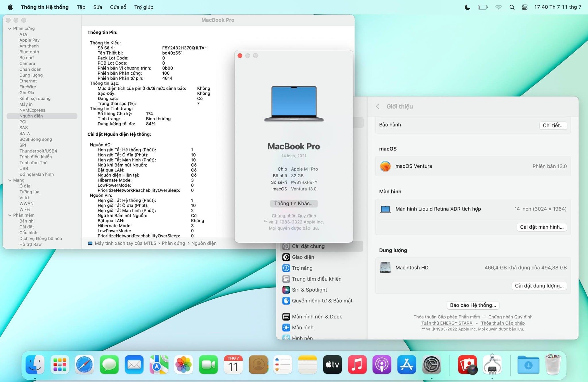Open the Trợ giúp menu
This screenshot has height=382, width=588.
tap(144, 7)
